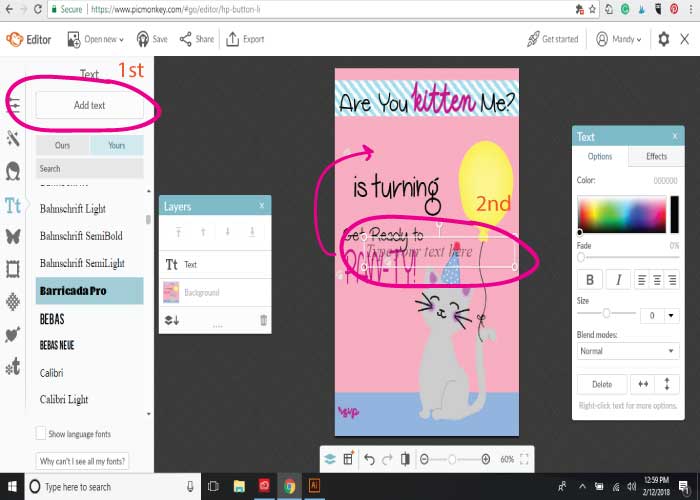Enable Show language fonts checkbox
Screen dimensions: 700x500
(x=41, y=433)
